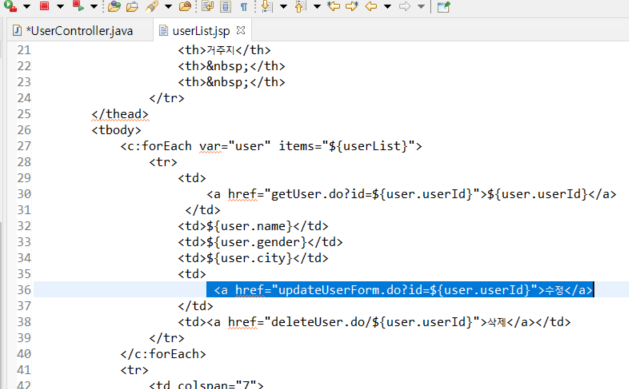
Task: Click the </c:forEach> closing tag on line 40
Action: 163,354
